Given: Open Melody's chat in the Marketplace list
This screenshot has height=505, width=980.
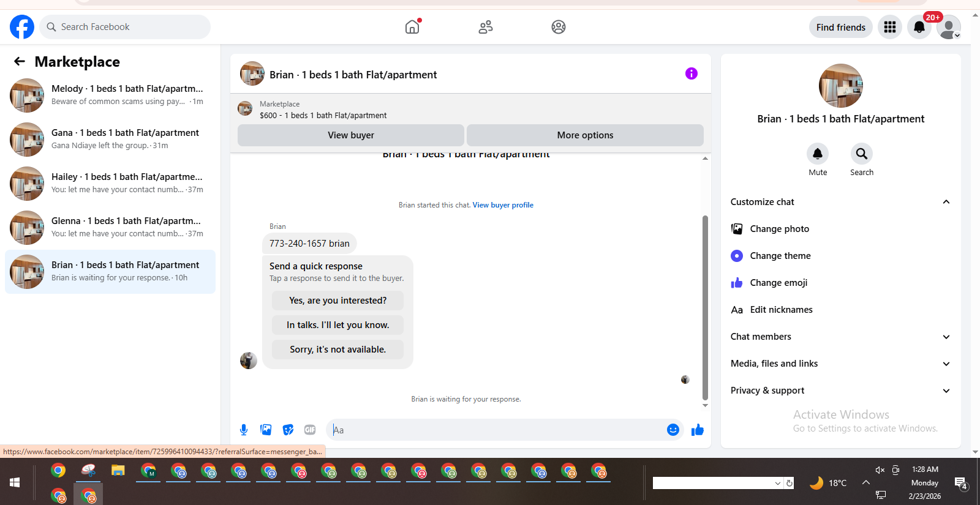Looking at the screenshot, I should 110,95.
